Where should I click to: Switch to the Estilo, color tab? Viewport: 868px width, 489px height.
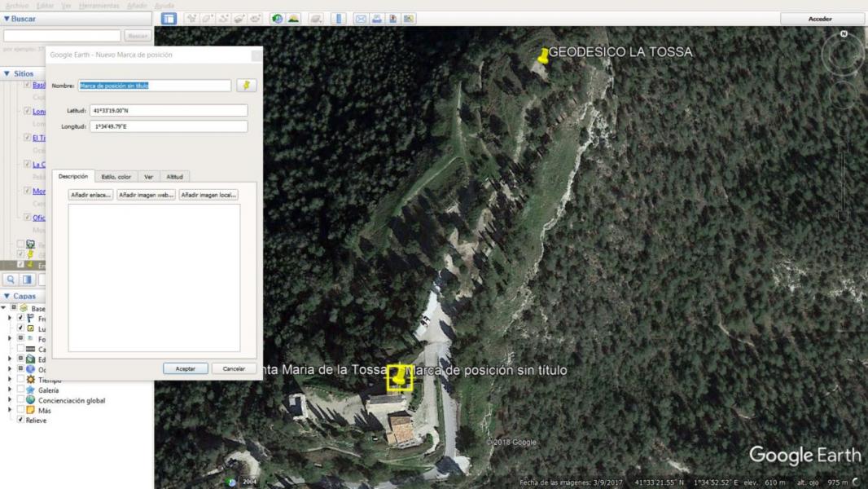tap(116, 176)
